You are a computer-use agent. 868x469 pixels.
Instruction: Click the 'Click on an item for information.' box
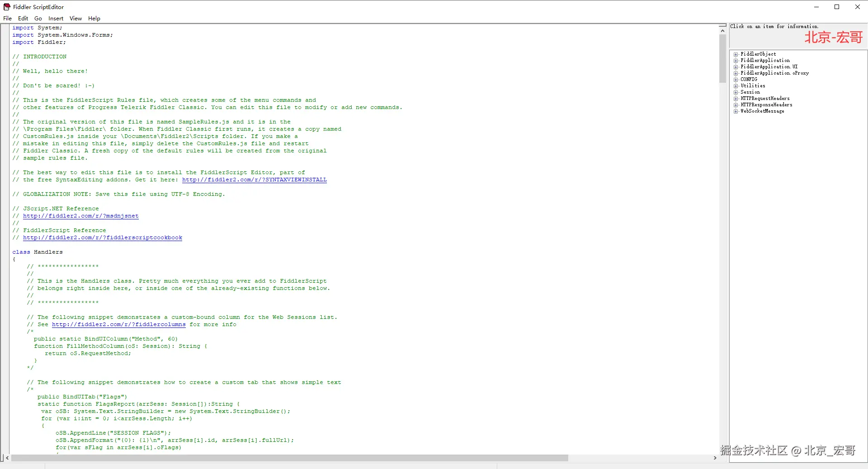798,35
